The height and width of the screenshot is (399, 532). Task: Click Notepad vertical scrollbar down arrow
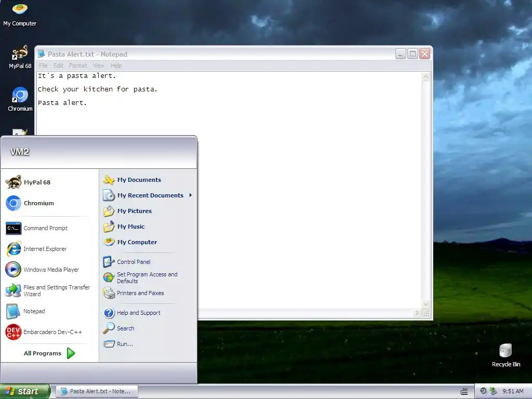[425, 304]
